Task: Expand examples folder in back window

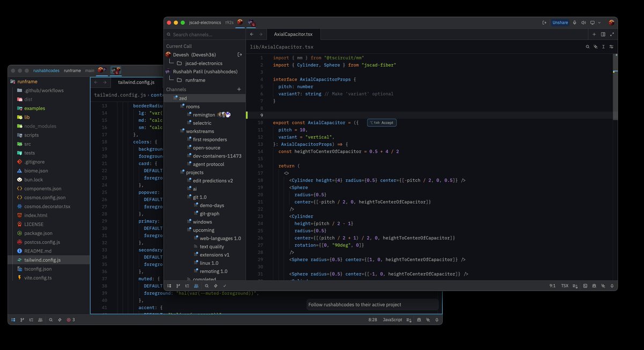Action: pyautogui.click(x=49, y=108)
